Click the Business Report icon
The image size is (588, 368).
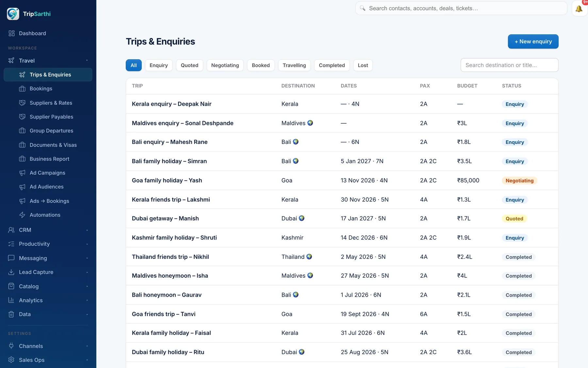22,159
